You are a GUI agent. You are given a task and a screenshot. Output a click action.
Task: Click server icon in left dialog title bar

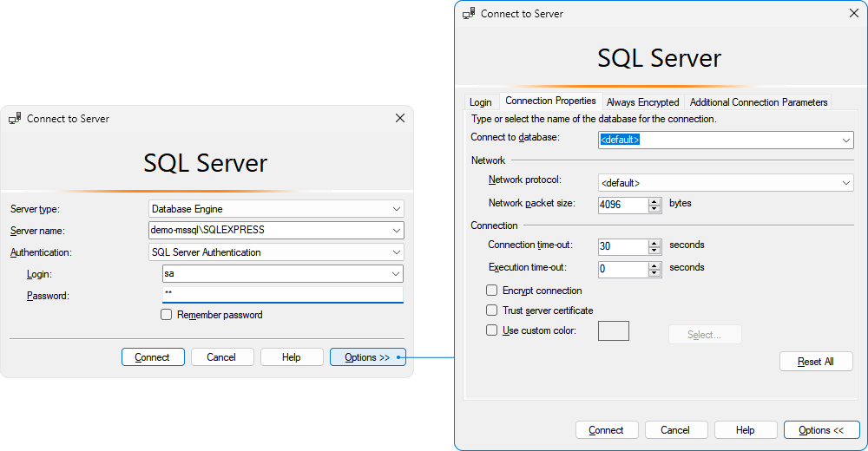pyautogui.click(x=15, y=119)
